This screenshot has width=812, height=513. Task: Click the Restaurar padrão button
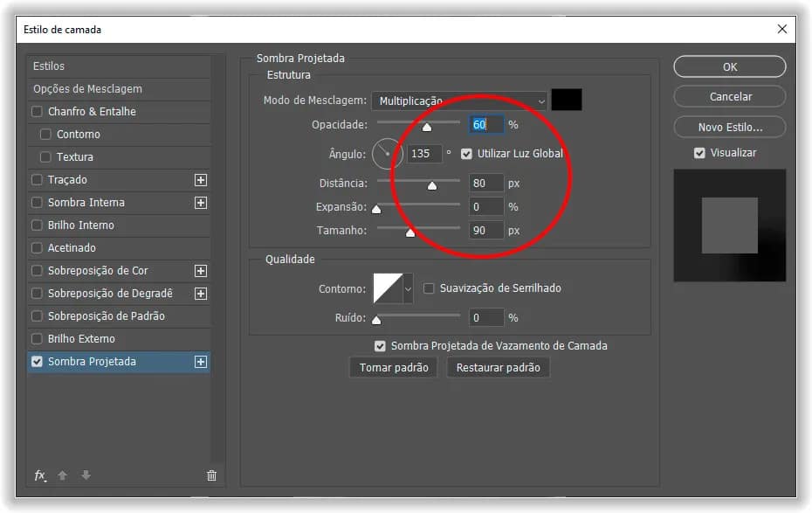(498, 367)
